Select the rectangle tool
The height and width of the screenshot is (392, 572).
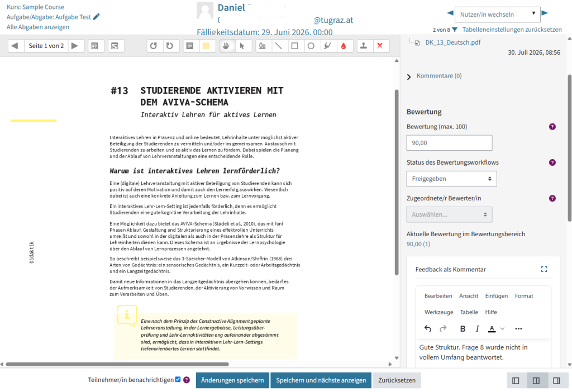295,46
